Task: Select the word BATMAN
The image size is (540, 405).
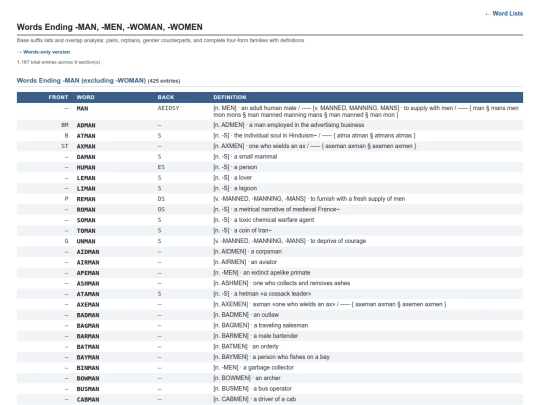Action: point(88,347)
